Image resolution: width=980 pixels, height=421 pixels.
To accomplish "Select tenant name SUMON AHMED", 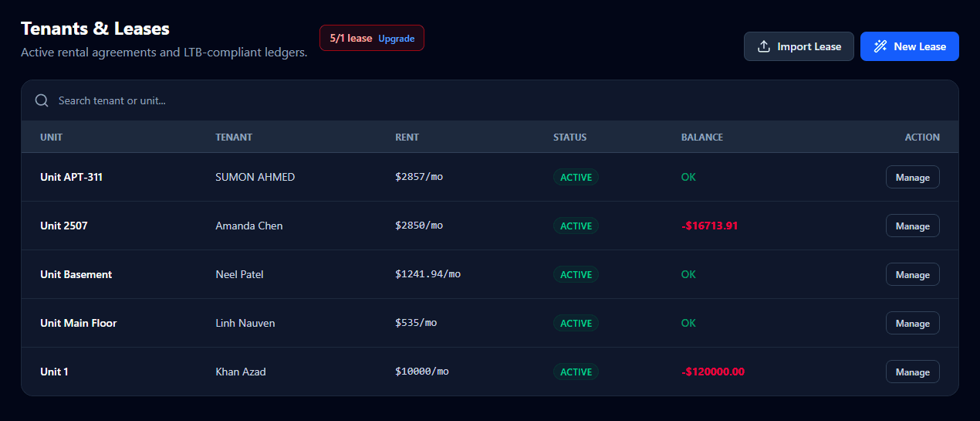I will click(255, 178).
